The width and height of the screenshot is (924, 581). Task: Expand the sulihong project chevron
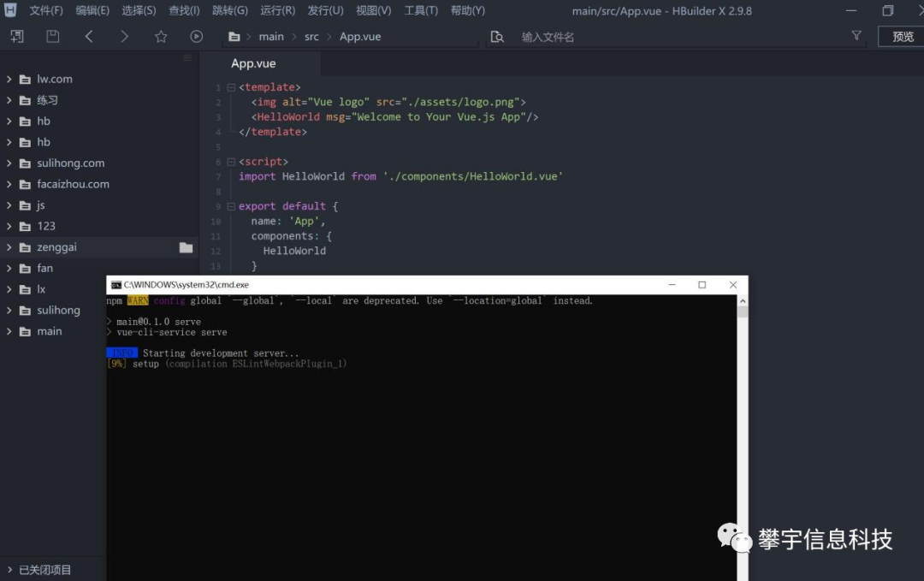pyautogui.click(x=9, y=311)
